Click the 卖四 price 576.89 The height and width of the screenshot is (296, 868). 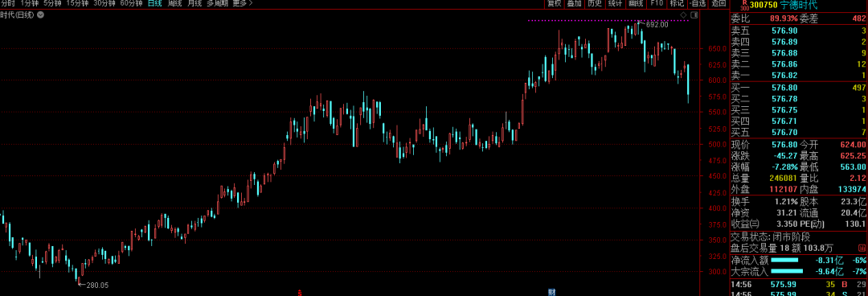point(784,42)
